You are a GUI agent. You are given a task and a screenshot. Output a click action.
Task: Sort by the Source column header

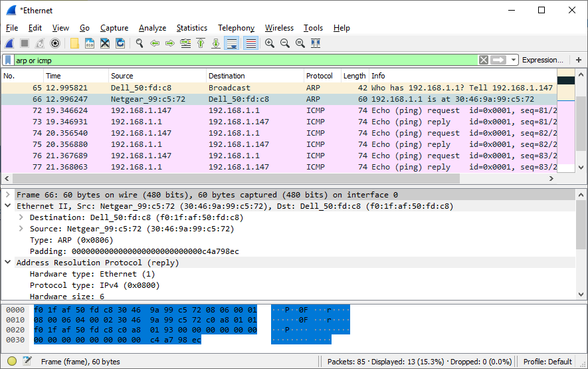[x=157, y=76]
